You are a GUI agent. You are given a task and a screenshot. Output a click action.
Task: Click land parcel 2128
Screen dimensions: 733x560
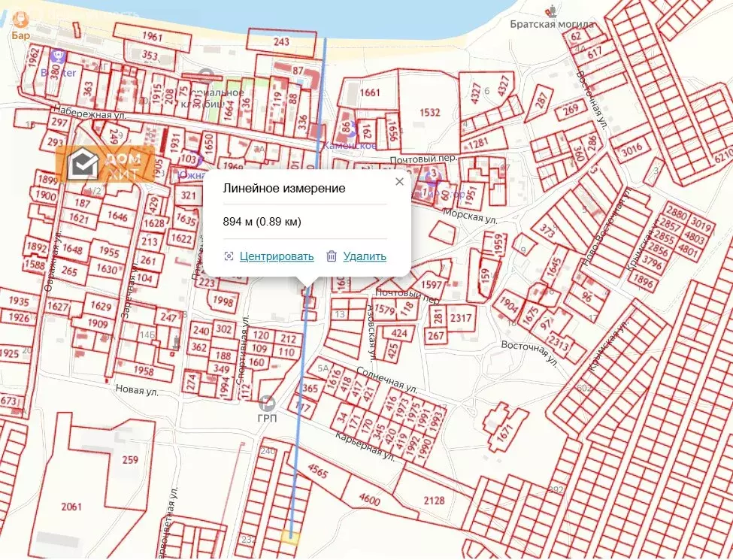(x=434, y=501)
